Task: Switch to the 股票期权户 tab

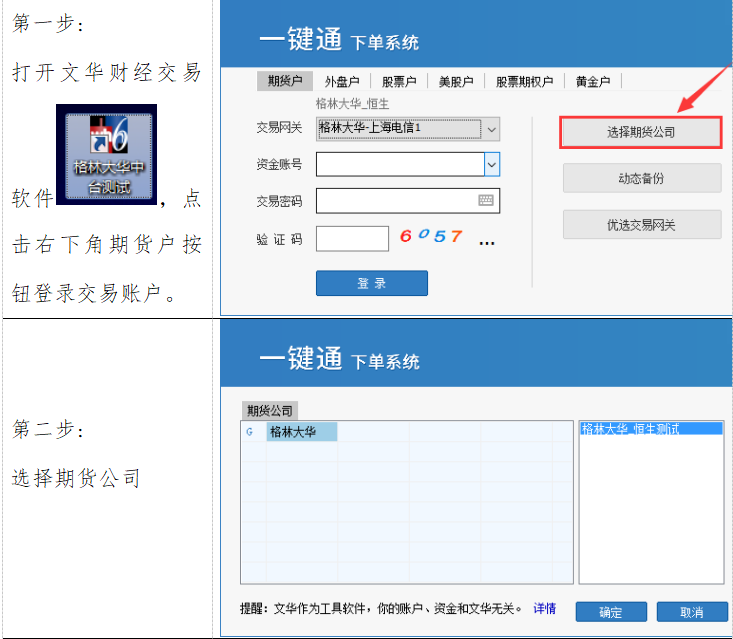Action: 525,82
